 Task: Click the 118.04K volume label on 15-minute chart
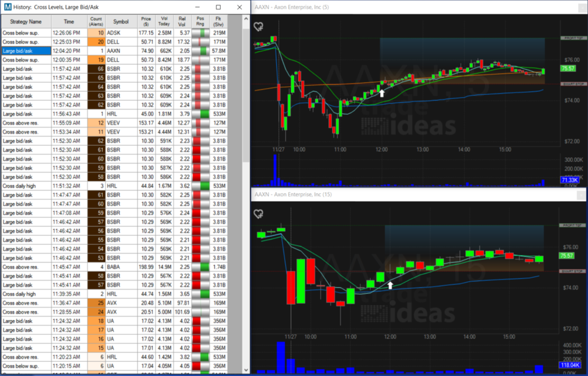570,365
